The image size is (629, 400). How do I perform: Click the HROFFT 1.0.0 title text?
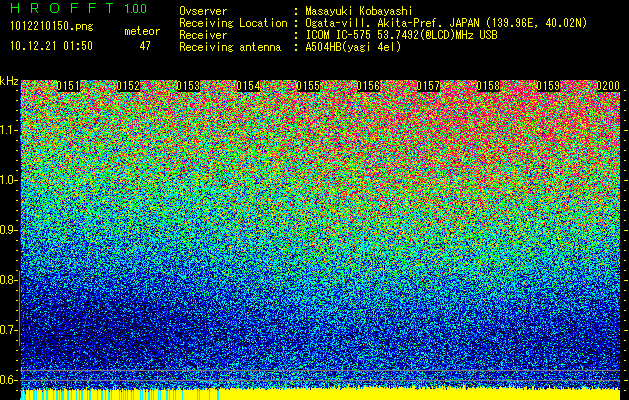tap(79, 8)
